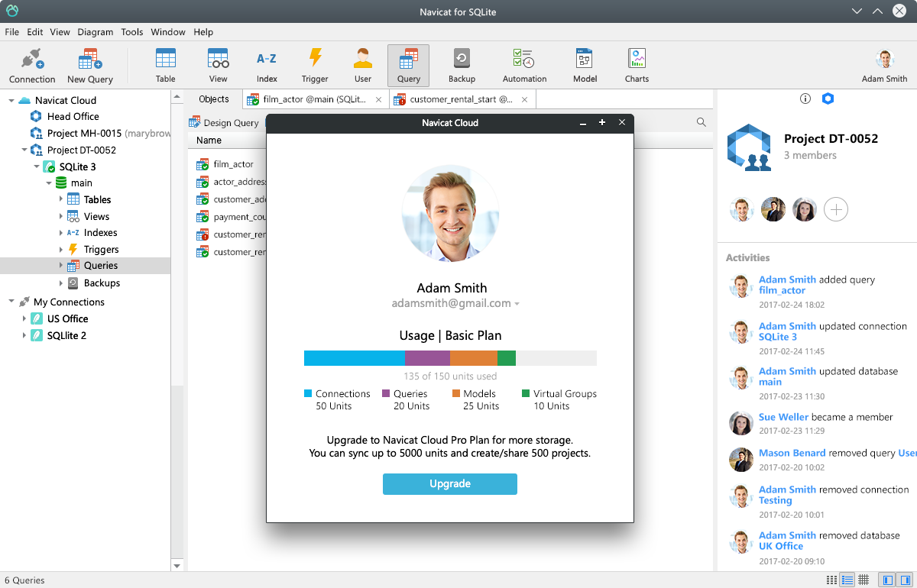The height and width of the screenshot is (588, 917).
Task: Open the adamsmith@gmail.com account dropdown
Action: [x=517, y=304]
